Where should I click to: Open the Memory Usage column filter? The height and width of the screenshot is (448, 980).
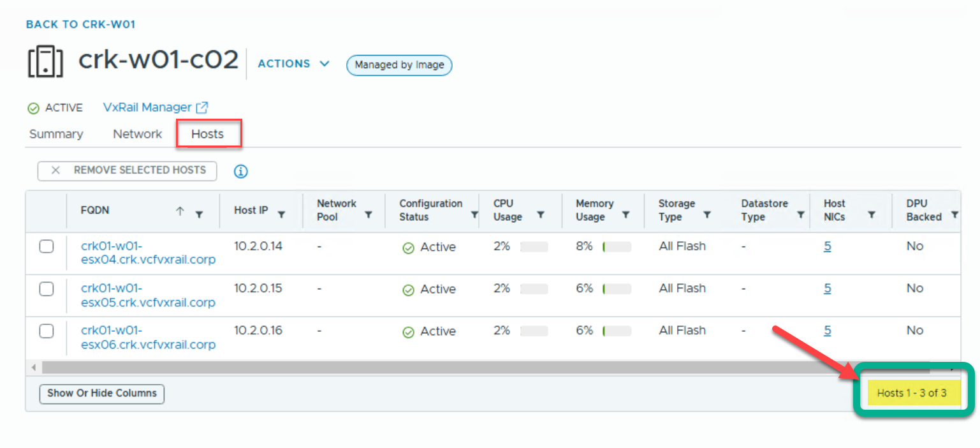[x=625, y=214]
